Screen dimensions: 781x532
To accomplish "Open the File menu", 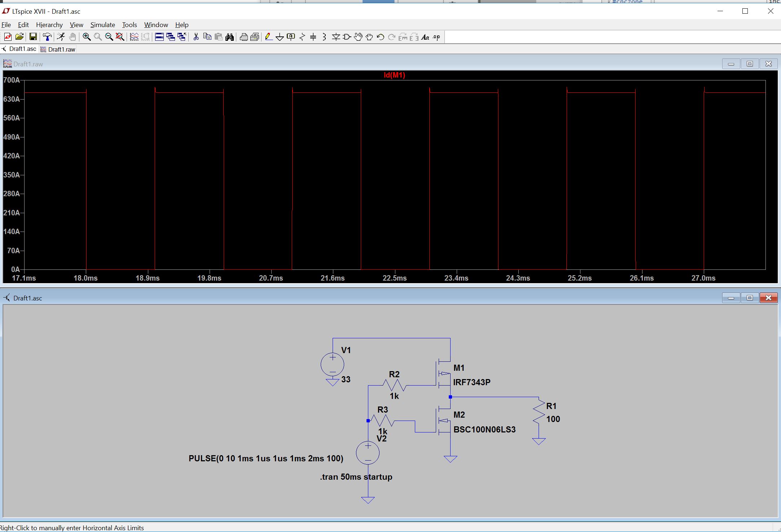I will (x=6, y=25).
